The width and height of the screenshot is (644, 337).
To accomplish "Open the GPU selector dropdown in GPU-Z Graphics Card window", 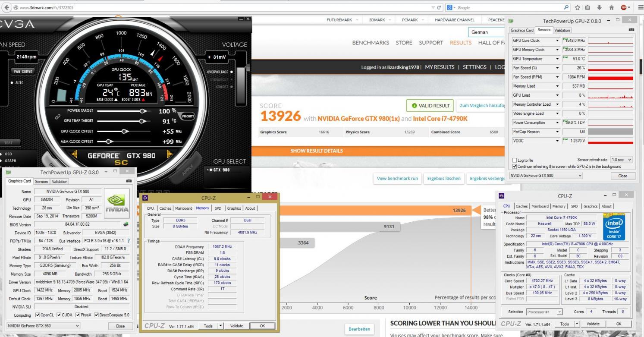I will (x=44, y=326).
